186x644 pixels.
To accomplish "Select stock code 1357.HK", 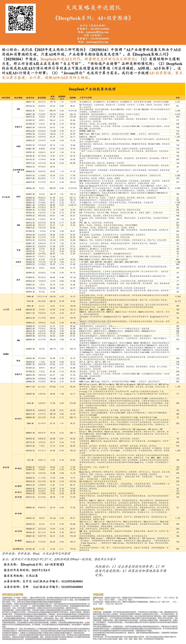I will point(30,460).
